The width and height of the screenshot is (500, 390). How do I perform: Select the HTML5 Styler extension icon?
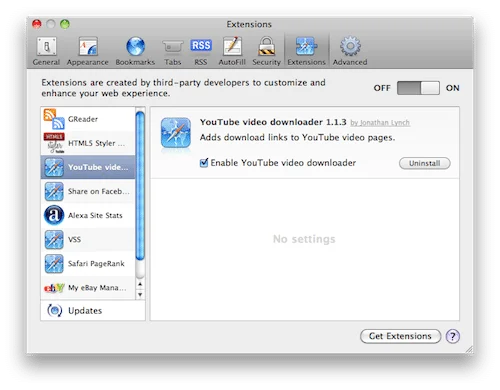pos(54,143)
